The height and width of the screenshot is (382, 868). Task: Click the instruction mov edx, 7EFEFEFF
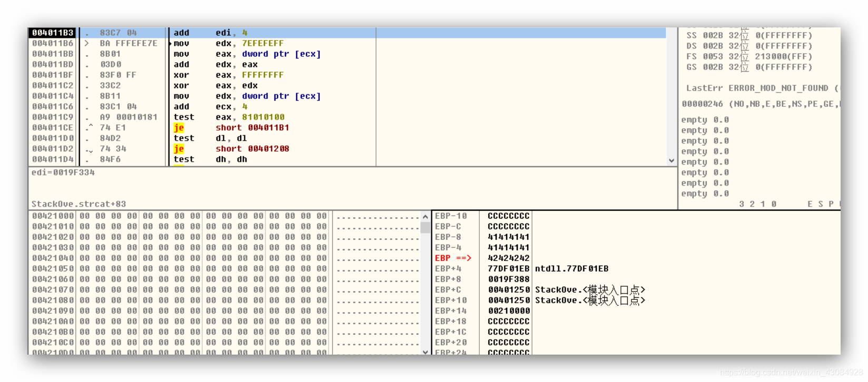tap(229, 43)
